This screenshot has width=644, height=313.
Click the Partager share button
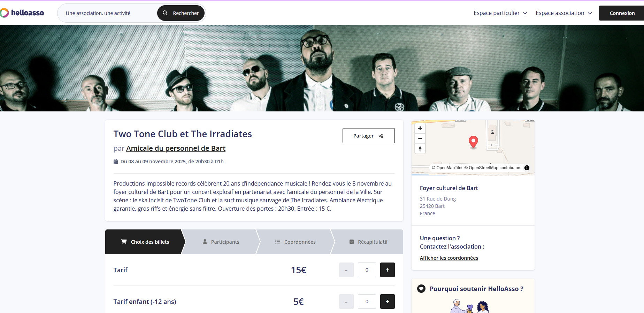pyautogui.click(x=368, y=136)
